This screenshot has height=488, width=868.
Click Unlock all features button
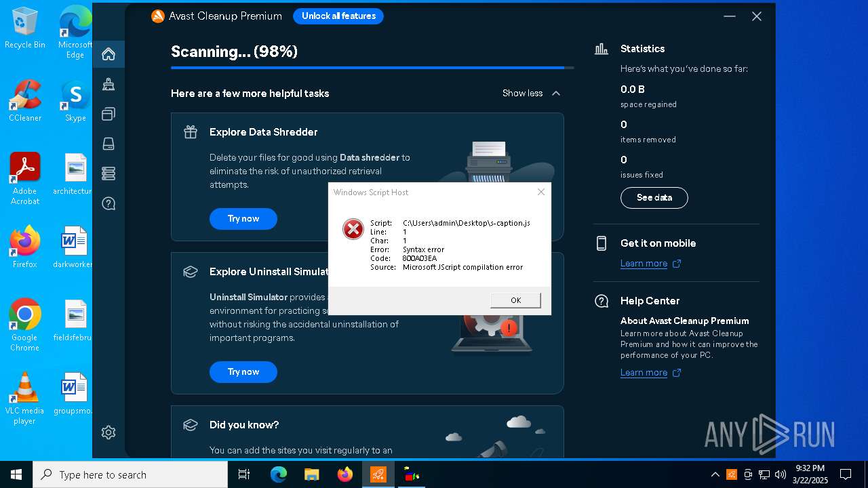click(x=338, y=16)
